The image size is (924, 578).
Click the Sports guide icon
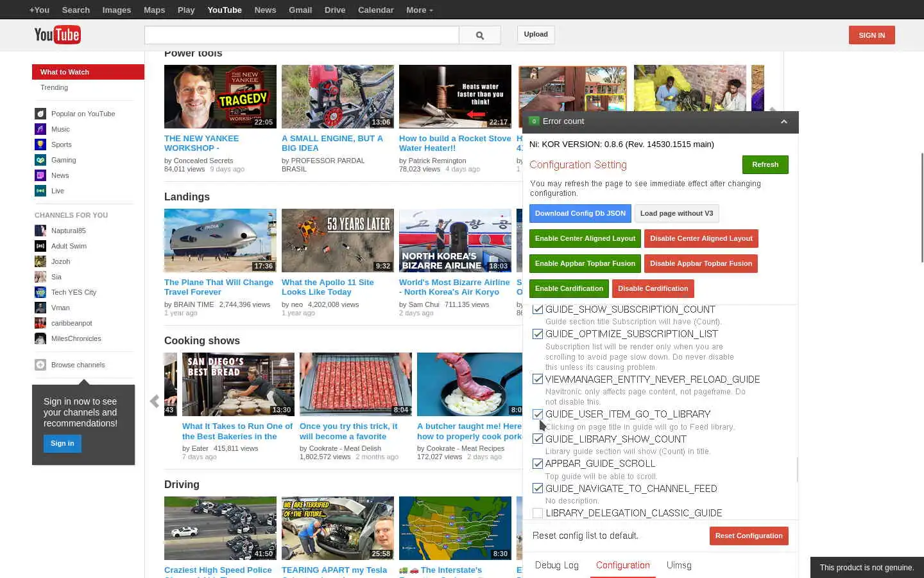[40, 144]
